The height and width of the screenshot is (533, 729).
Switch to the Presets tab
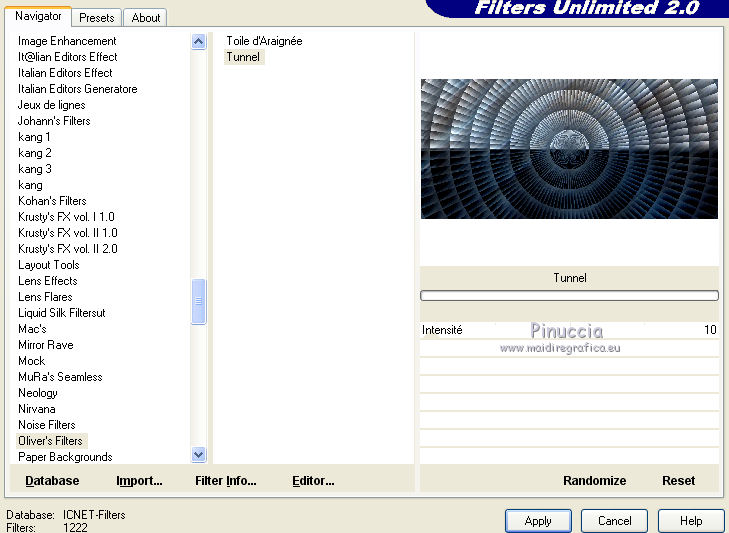pyautogui.click(x=97, y=18)
